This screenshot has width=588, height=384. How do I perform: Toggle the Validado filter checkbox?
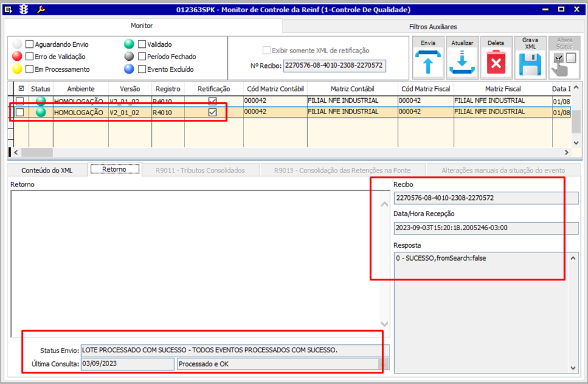pos(142,44)
